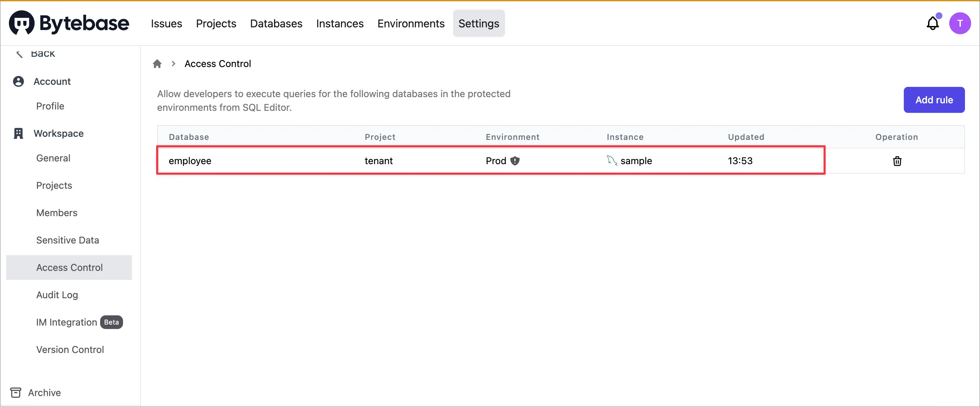Open Sensitive Data settings
980x407 pixels.
67,240
